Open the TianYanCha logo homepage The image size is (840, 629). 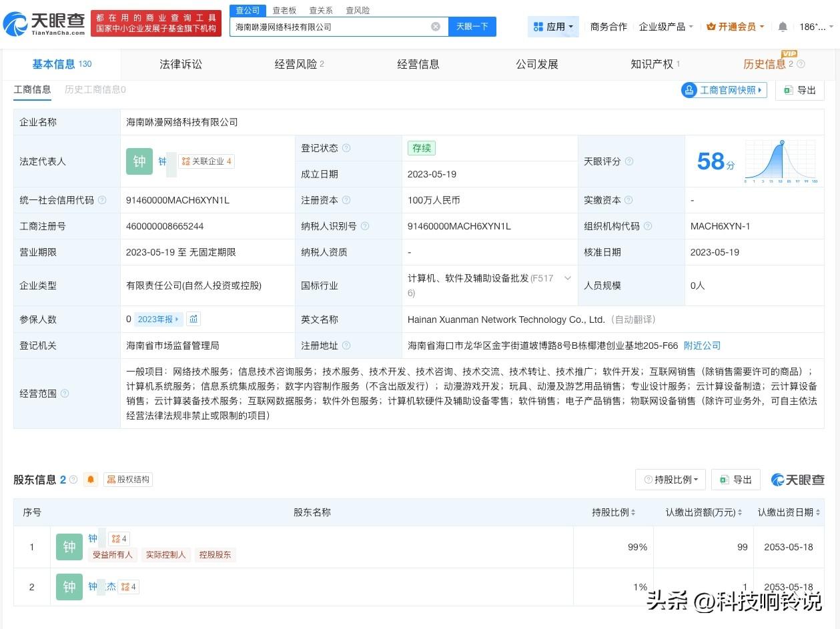coord(45,25)
